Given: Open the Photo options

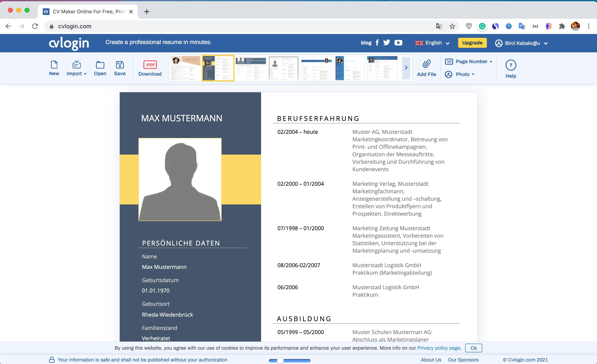Looking at the screenshot, I should (x=460, y=74).
